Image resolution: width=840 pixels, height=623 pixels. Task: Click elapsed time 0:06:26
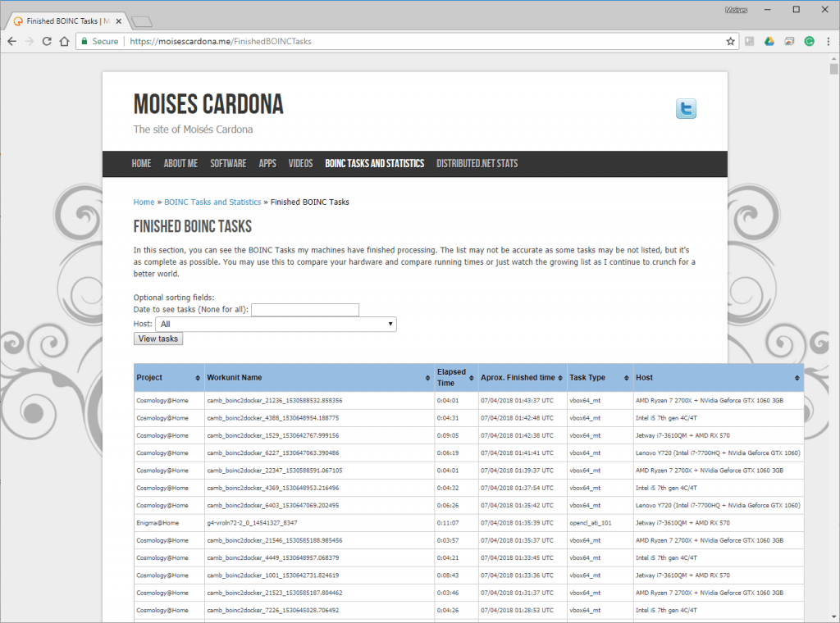[x=448, y=505]
